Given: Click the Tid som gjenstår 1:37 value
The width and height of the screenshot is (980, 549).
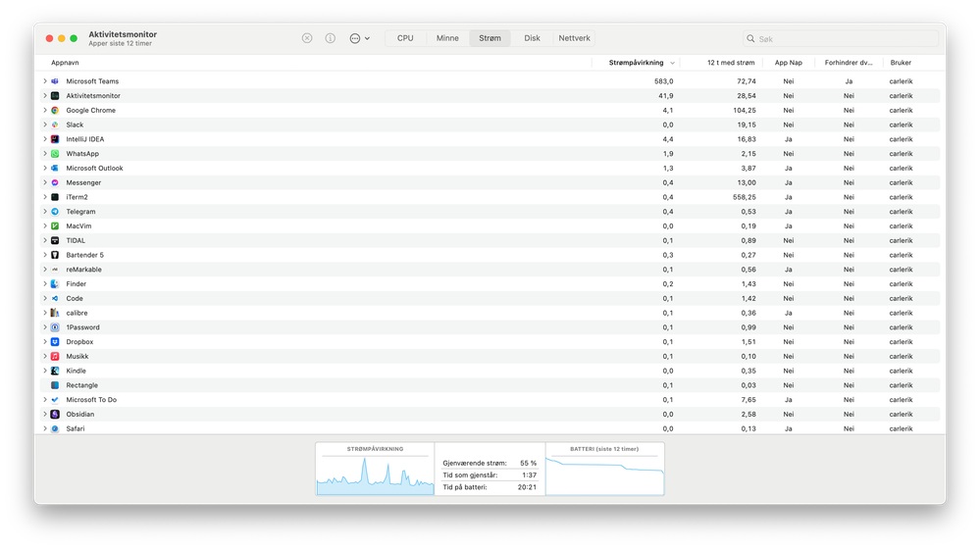Looking at the screenshot, I should pyautogui.click(x=530, y=475).
